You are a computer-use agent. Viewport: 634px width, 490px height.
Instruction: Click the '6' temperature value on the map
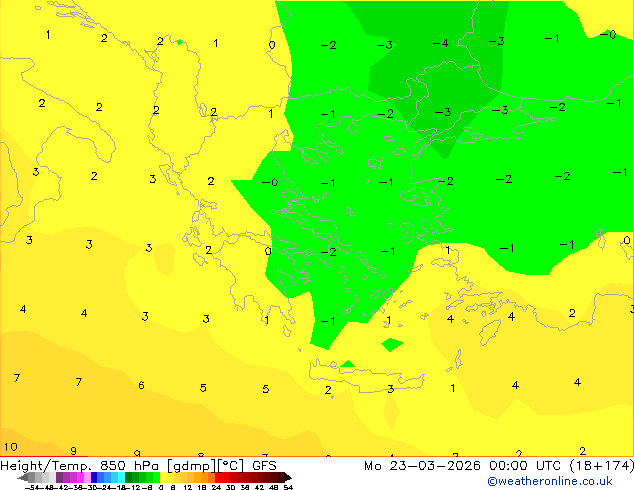141,385
